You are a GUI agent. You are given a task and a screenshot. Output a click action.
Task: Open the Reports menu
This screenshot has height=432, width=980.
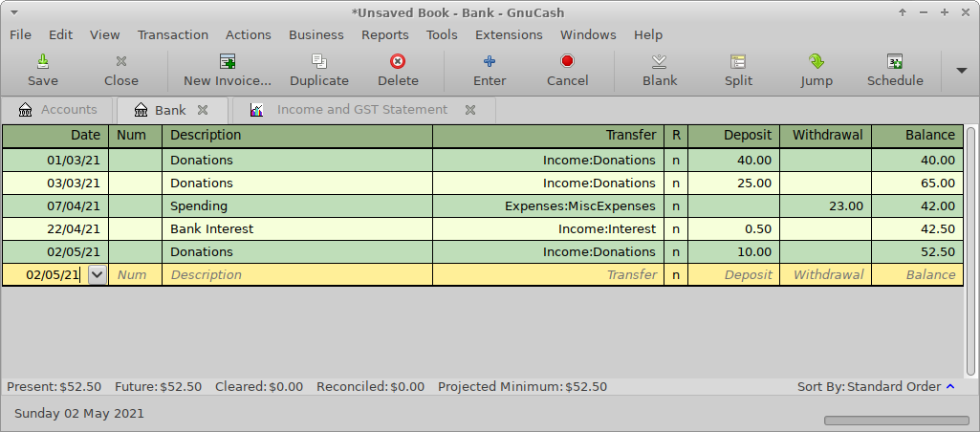pyautogui.click(x=385, y=35)
